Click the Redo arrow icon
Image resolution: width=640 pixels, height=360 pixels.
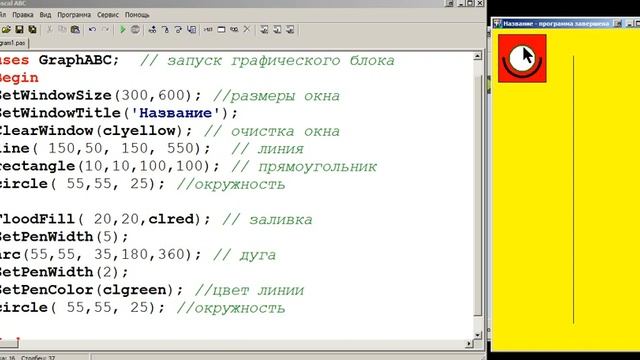tap(105, 30)
